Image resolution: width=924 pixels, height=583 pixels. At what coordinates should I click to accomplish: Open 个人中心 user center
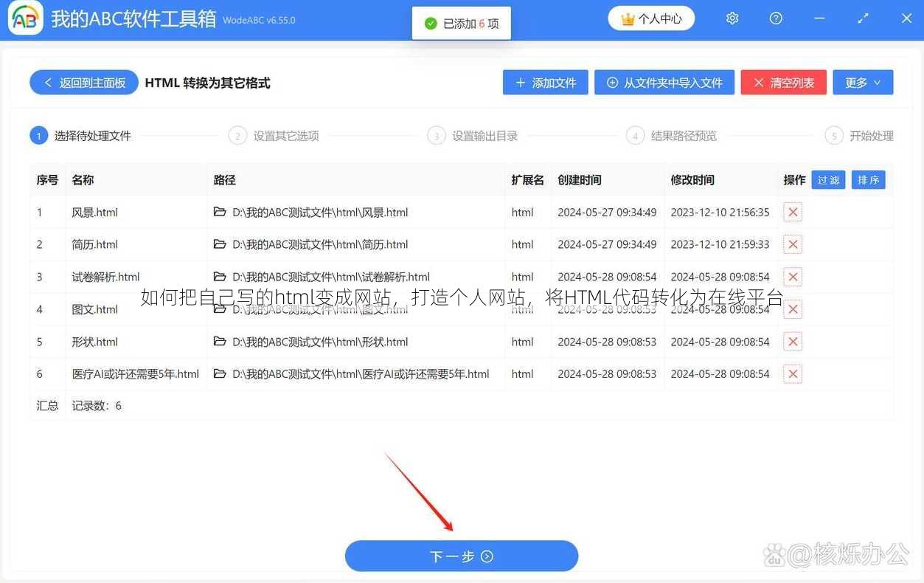click(x=651, y=18)
